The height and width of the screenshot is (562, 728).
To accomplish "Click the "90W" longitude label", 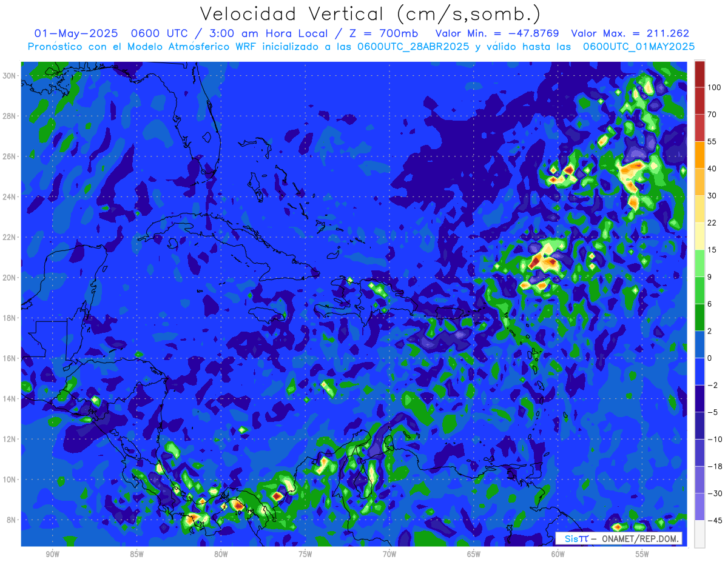I will (x=52, y=554).
